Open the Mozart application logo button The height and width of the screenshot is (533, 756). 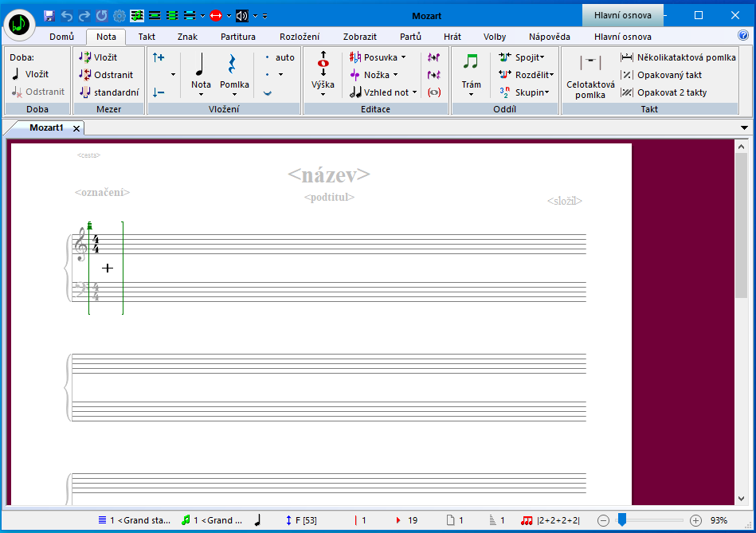pyautogui.click(x=19, y=25)
